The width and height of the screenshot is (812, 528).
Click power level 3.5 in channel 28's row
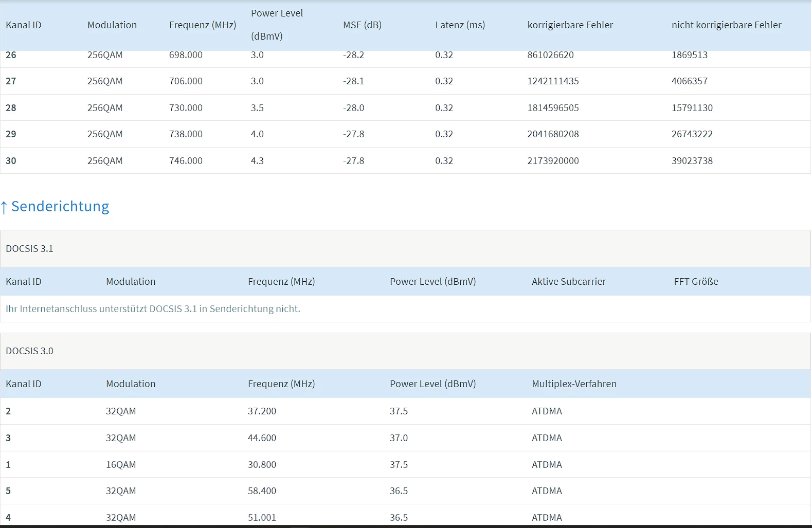click(257, 108)
